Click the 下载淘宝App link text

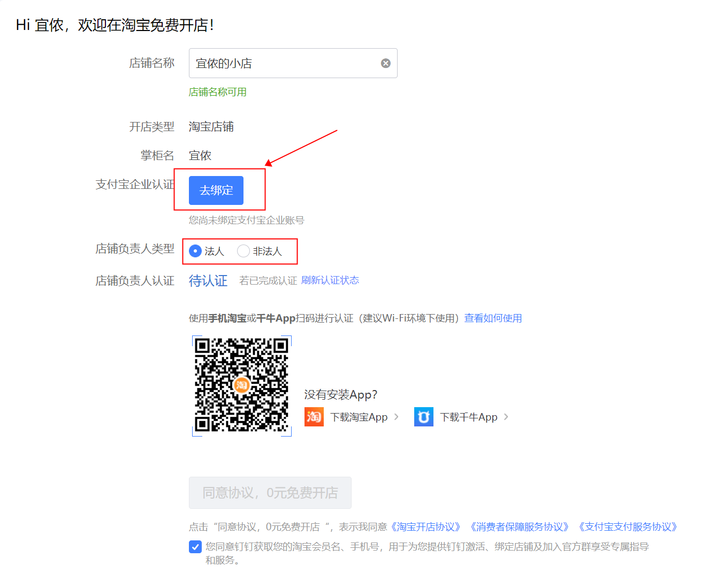click(x=359, y=417)
